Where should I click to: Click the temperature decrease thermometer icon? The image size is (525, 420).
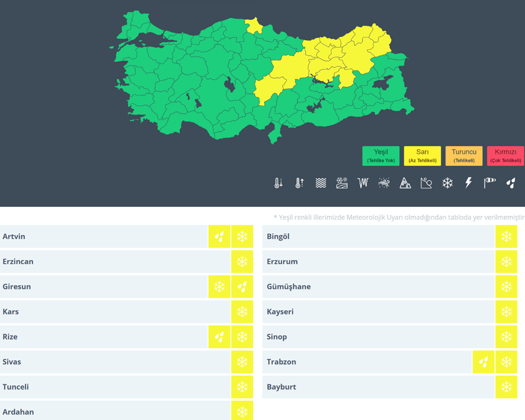coord(278,183)
